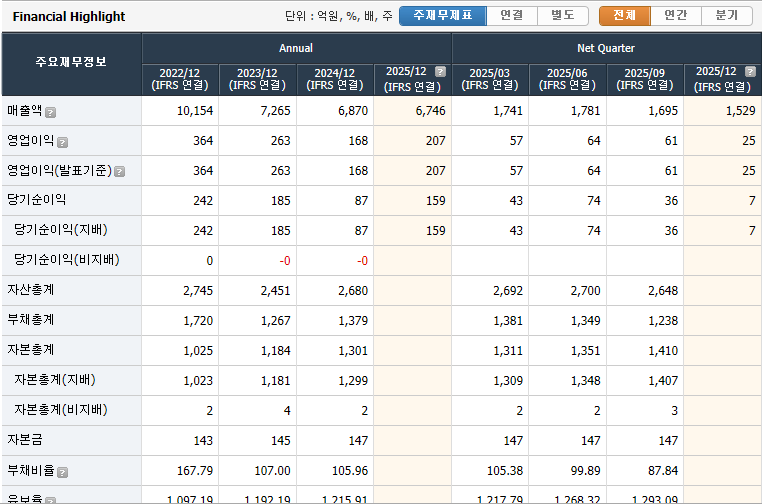Click the help icon next to 부채비율
The image size is (762, 504).
point(62,471)
